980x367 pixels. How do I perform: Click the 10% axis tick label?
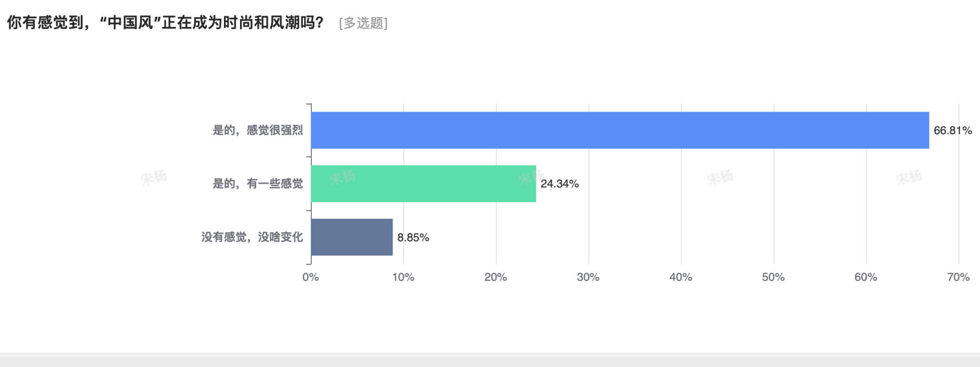pyautogui.click(x=403, y=277)
